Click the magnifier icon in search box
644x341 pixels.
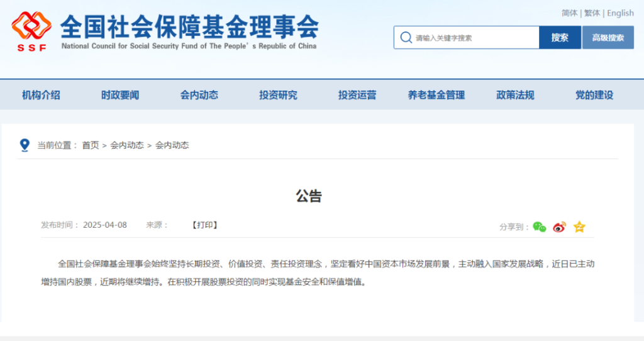tap(406, 37)
